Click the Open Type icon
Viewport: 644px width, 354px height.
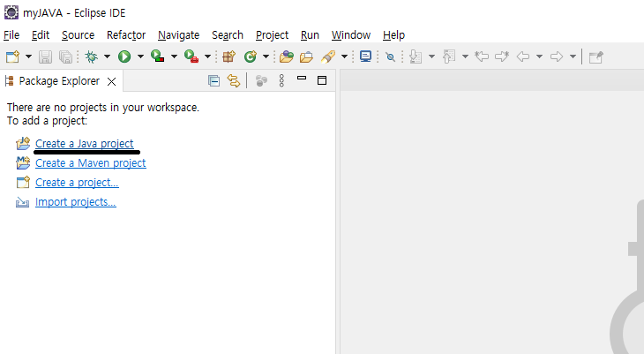pos(286,56)
